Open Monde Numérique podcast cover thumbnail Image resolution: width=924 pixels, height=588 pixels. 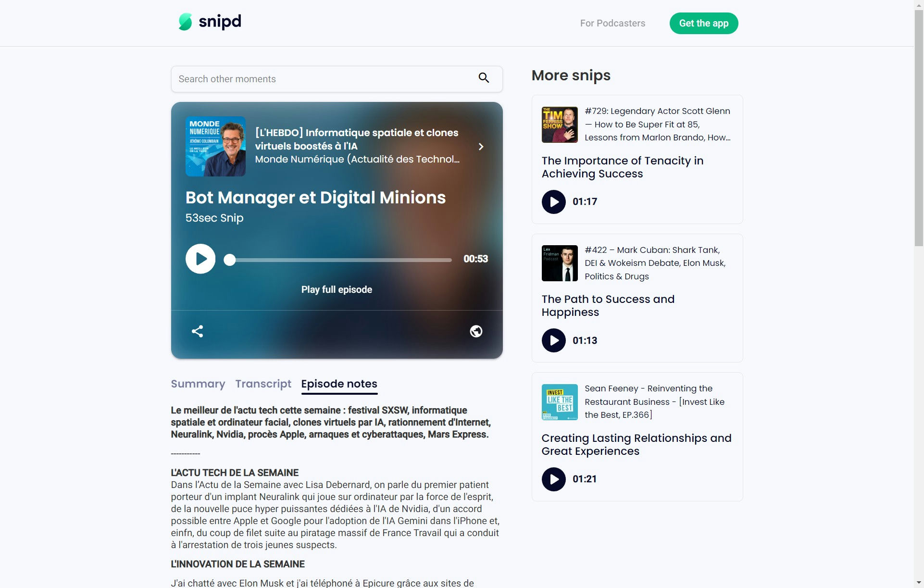[215, 147]
